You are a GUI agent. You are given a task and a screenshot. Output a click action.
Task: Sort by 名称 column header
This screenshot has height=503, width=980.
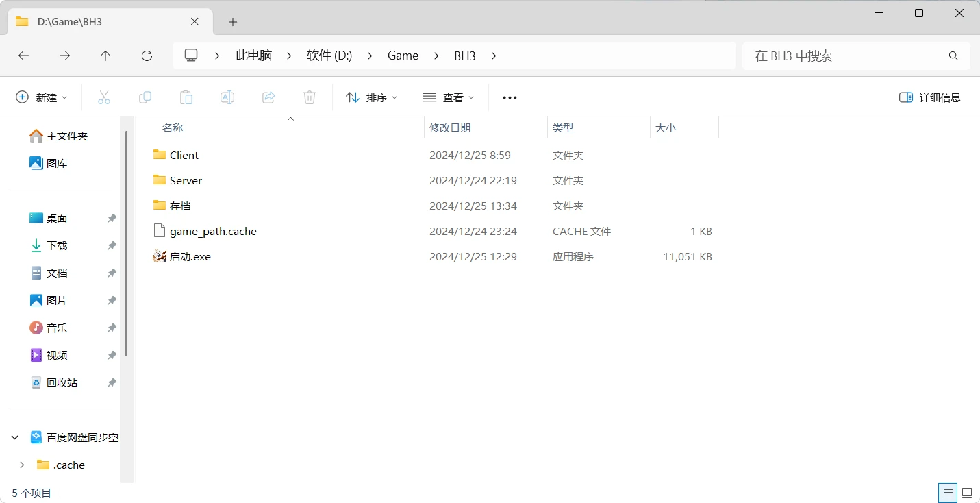[x=173, y=127]
